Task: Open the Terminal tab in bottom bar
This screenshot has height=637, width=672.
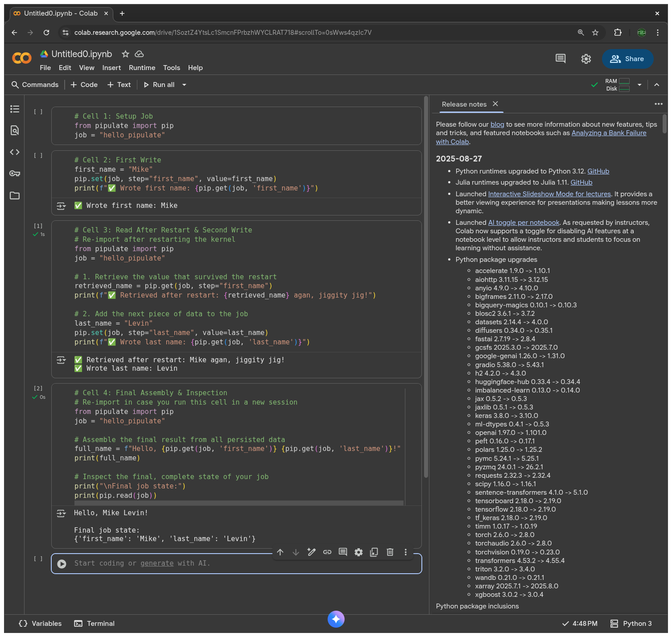Action: (x=95, y=624)
